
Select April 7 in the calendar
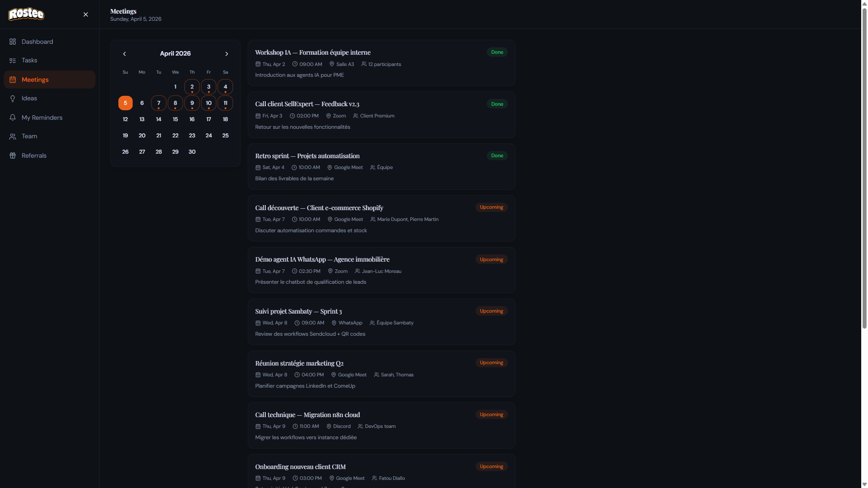tap(159, 103)
